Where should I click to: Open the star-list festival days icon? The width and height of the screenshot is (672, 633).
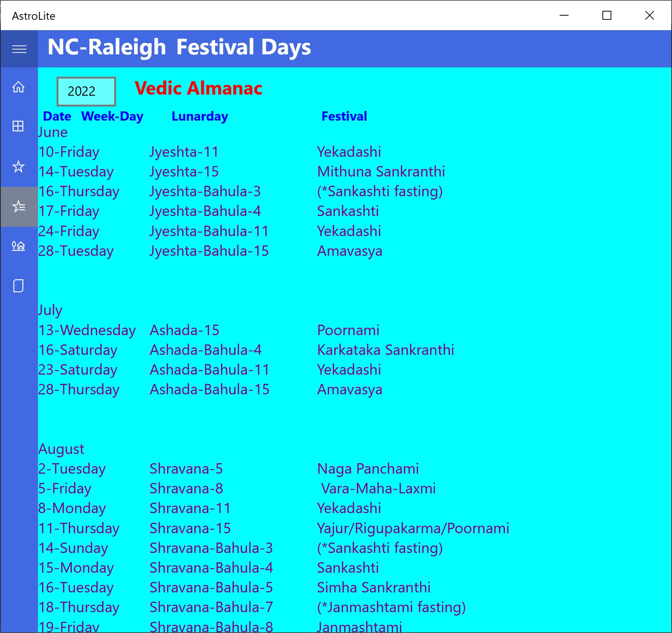[x=19, y=206]
